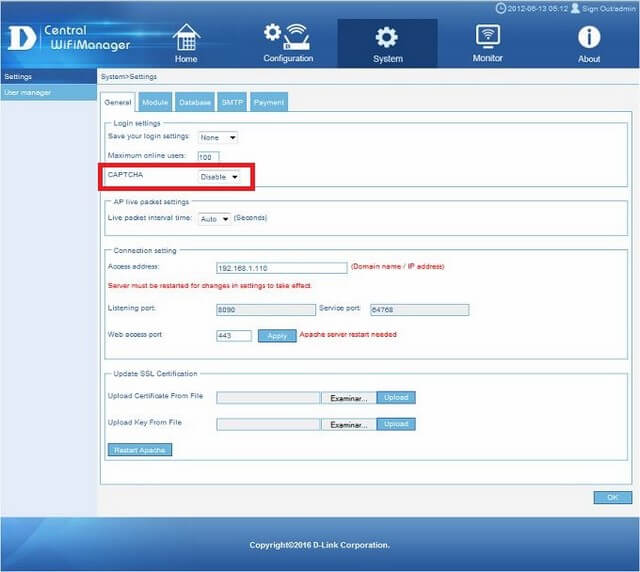Viewport: 640px width, 572px height.
Task: Click the OK button
Action: 612,497
